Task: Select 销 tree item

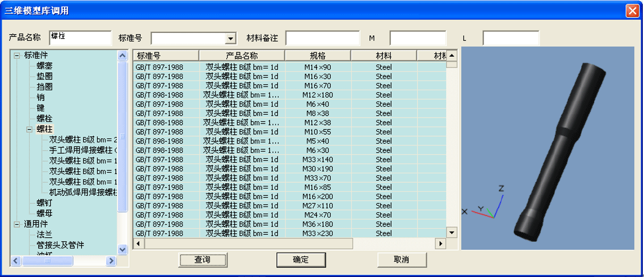Action: [41, 98]
